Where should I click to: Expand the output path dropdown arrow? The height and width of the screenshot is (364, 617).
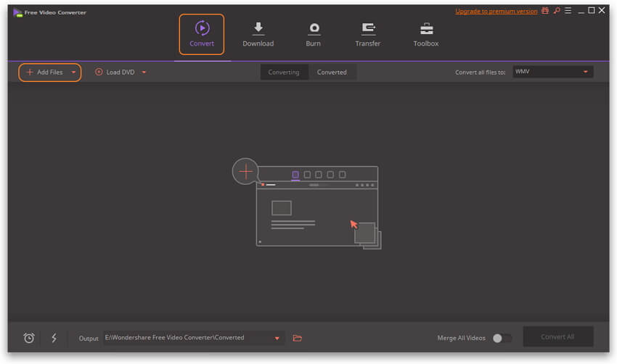pyautogui.click(x=277, y=338)
